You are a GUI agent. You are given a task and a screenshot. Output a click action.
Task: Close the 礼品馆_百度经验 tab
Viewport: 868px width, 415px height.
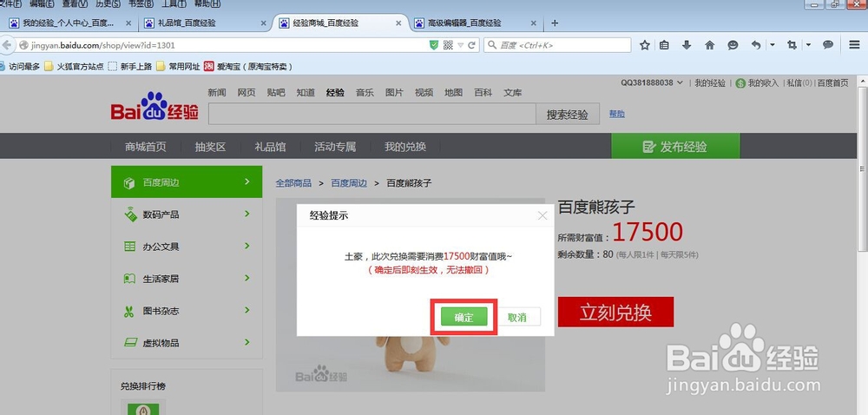(264, 23)
